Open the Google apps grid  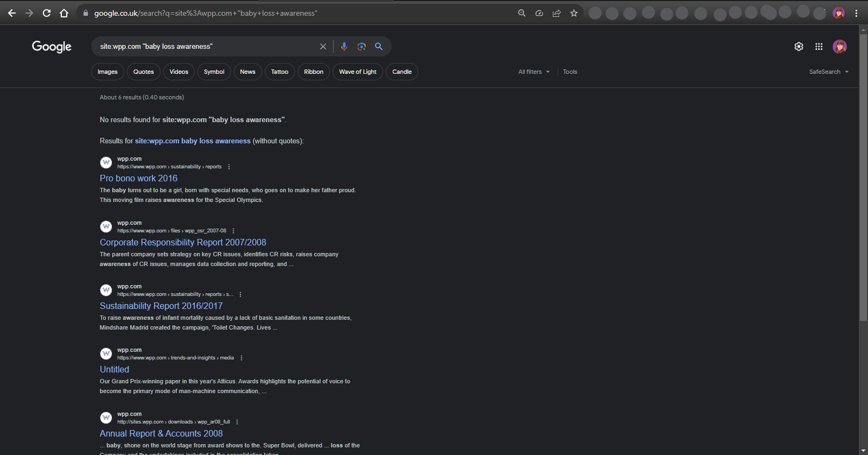tap(819, 47)
